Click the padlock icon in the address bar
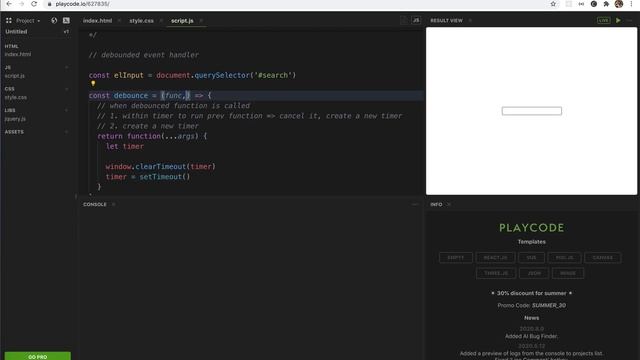 click(49, 4)
